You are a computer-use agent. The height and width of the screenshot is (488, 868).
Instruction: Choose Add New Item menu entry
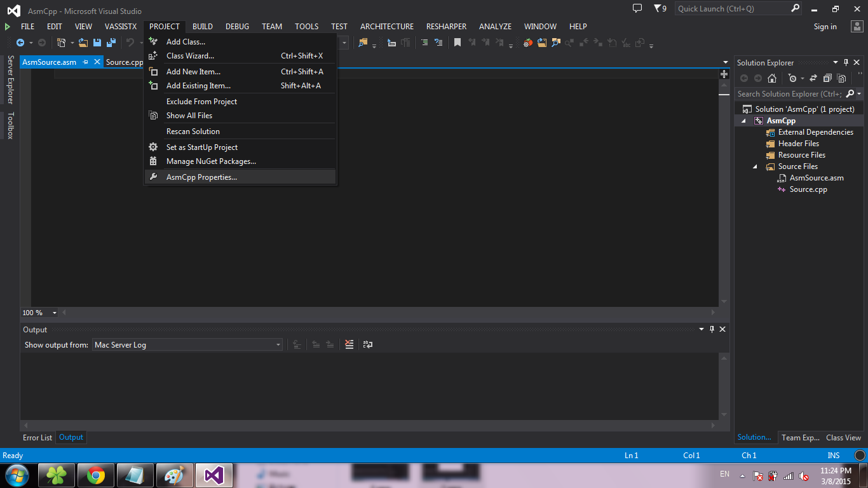click(x=240, y=72)
